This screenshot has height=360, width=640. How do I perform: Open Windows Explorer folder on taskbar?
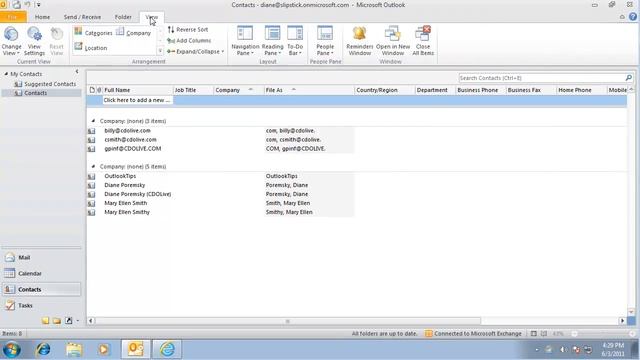(74, 349)
